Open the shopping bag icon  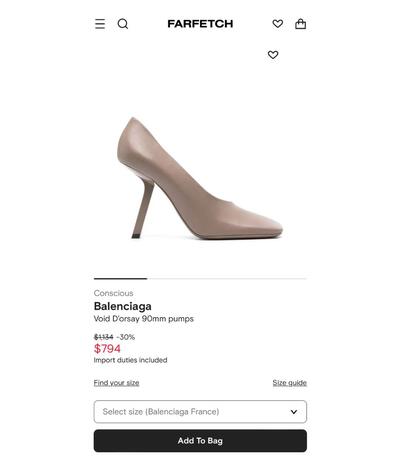pyautogui.click(x=301, y=24)
